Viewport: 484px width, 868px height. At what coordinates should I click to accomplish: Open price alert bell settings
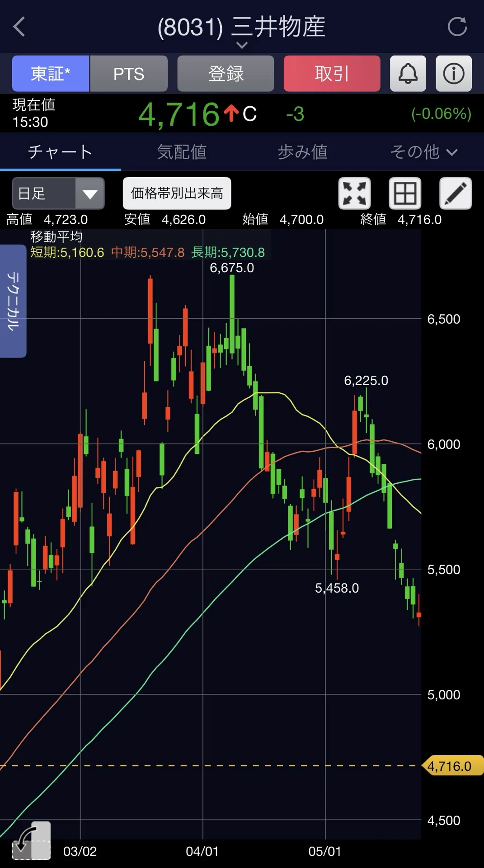click(x=408, y=74)
